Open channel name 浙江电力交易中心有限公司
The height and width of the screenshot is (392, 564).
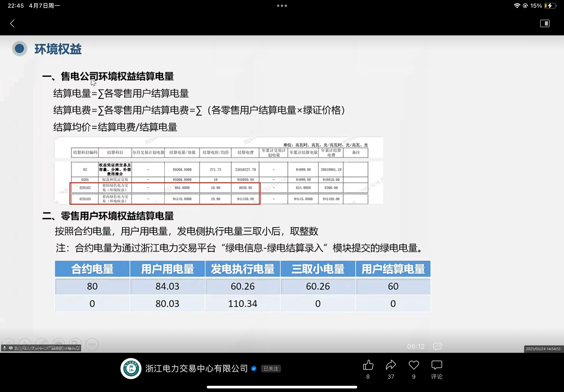click(x=196, y=368)
